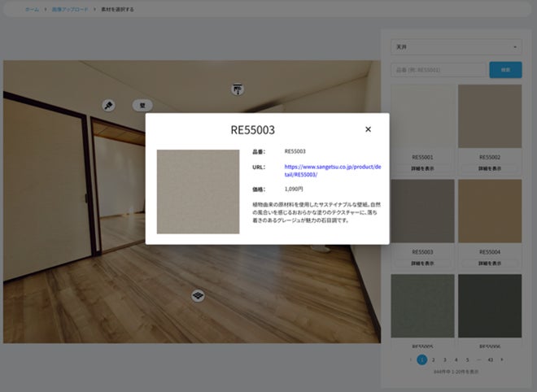Close the RE55003 detail dialog
The height and width of the screenshot is (392, 537).
pyautogui.click(x=368, y=129)
